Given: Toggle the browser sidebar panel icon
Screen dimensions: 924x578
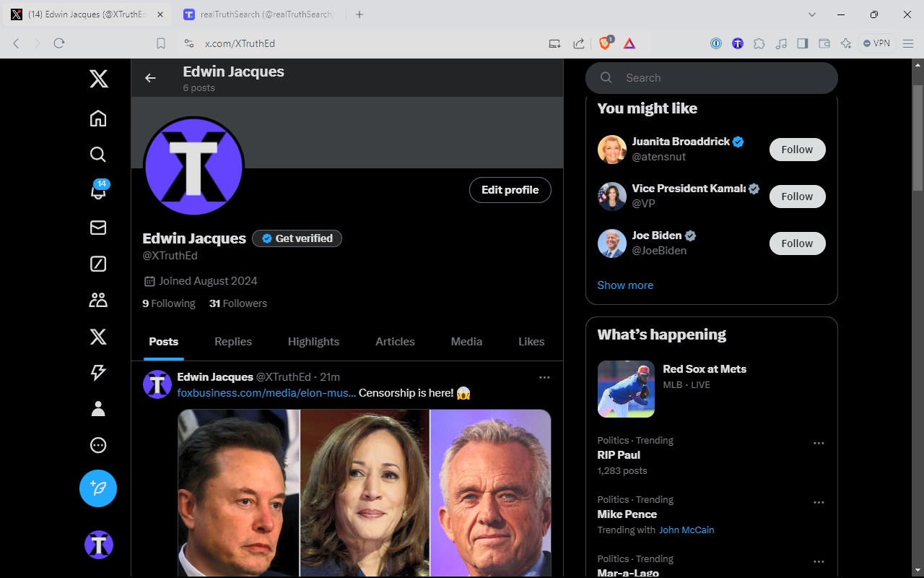Looking at the screenshot, I should [802, 43].
